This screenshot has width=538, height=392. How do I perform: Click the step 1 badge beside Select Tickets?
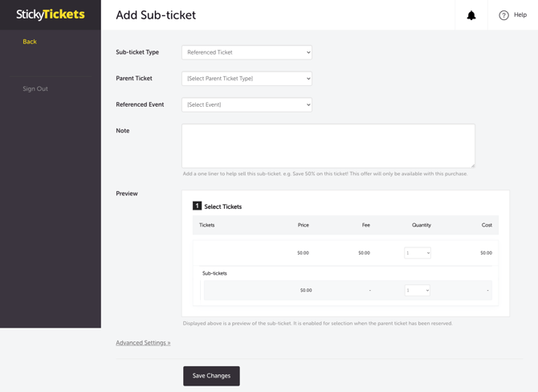[197, 206]
